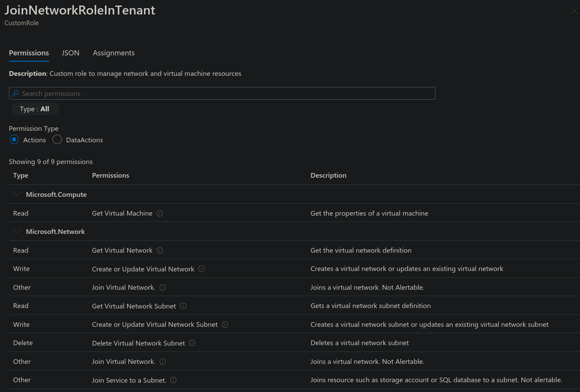
Task: Open info icon for Create or Update Virtual Network
Action: tap(202, 269)
